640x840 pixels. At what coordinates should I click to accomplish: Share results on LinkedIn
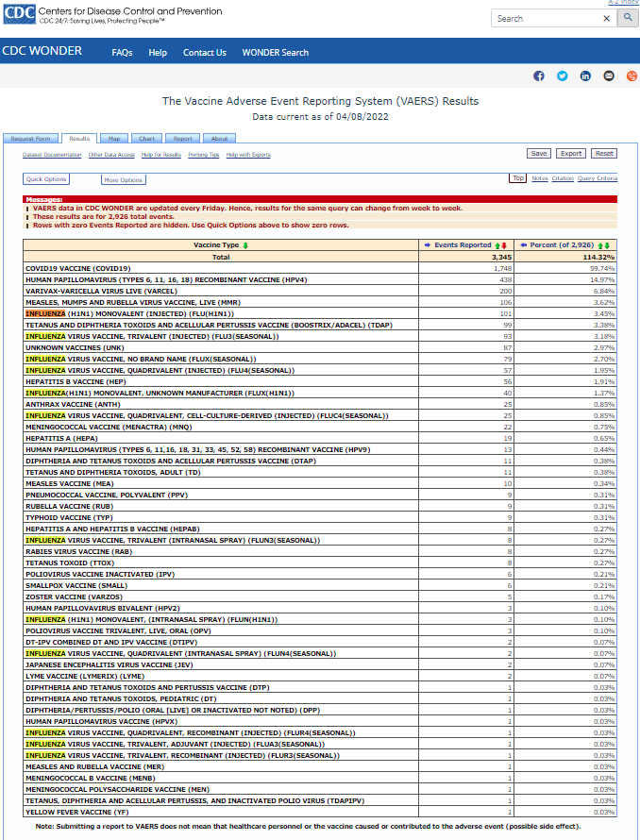585,76
